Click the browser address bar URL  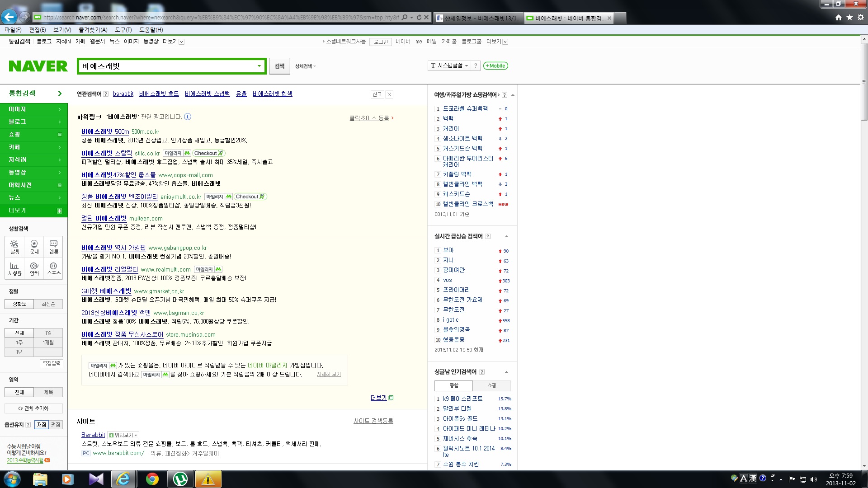click(221, 18)
